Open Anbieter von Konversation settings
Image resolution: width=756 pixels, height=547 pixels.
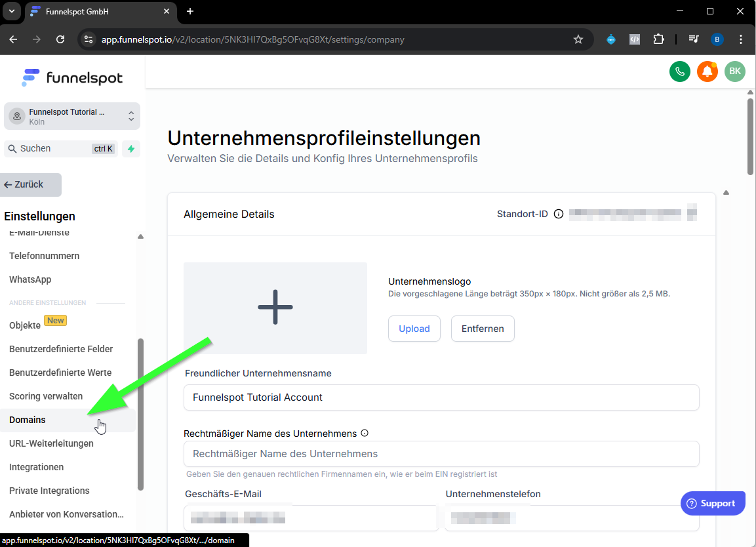[66, 514]
